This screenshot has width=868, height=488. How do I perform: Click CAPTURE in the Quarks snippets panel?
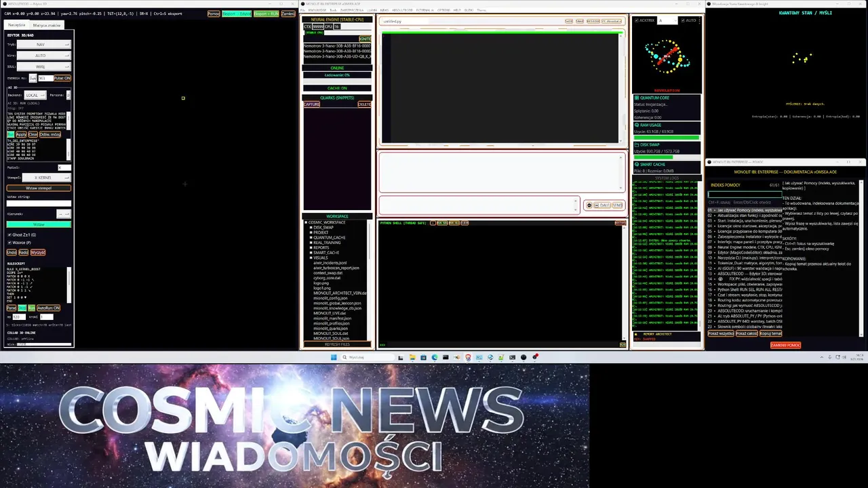tap(311, 104)
